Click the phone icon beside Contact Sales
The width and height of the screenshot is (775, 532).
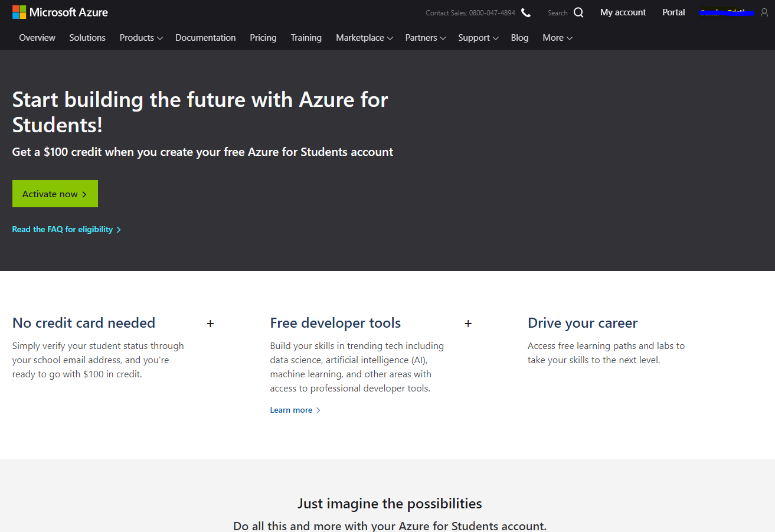[526, 12]
